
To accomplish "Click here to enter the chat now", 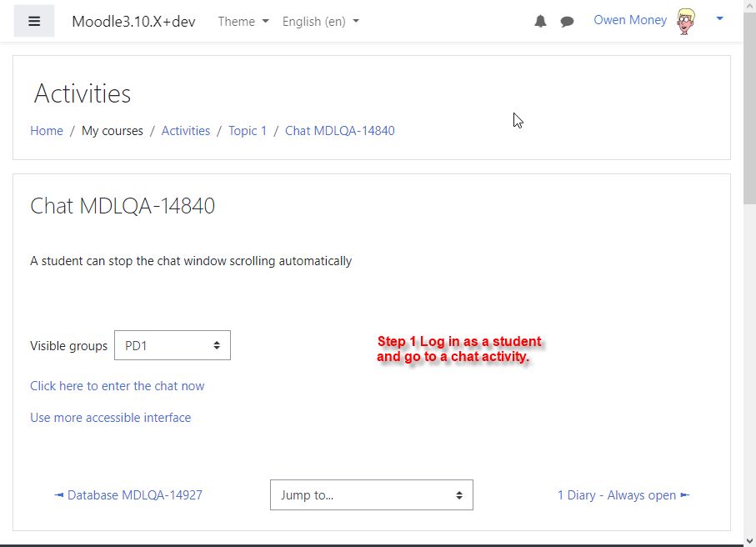I will coord(118,386).
